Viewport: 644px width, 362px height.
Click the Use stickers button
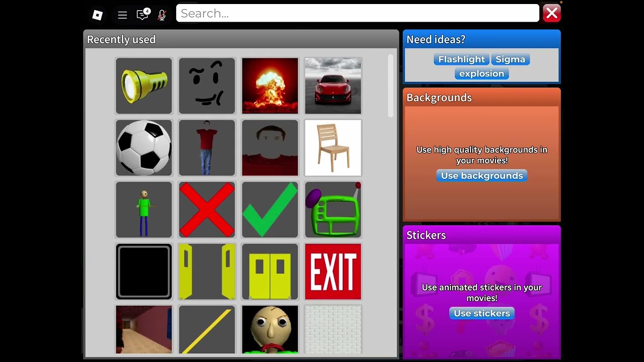pyautogui.click(x=482, y=313)
